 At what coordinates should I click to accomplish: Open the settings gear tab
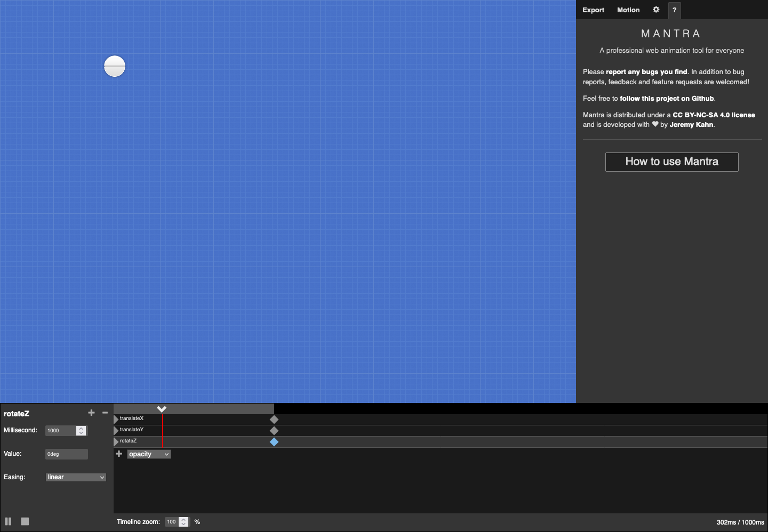click(x=656, y=10)
